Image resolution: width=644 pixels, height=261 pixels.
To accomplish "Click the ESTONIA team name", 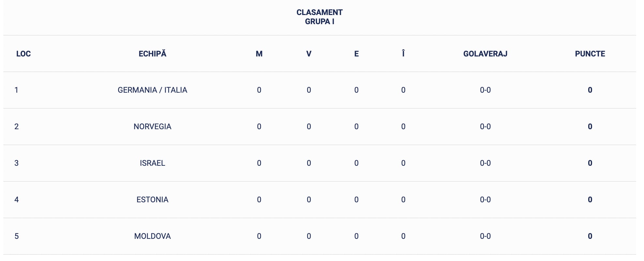I will (x=152, y=200).
